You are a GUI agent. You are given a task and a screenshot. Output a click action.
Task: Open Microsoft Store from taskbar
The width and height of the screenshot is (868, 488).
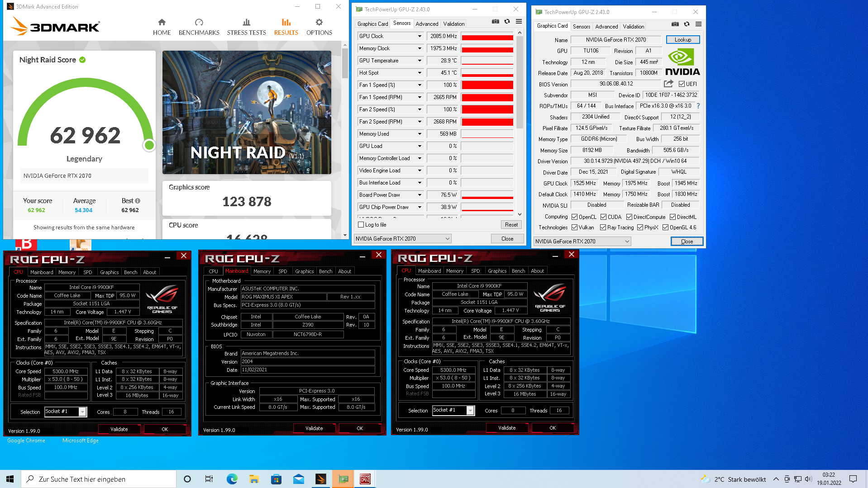coord(276,479)
